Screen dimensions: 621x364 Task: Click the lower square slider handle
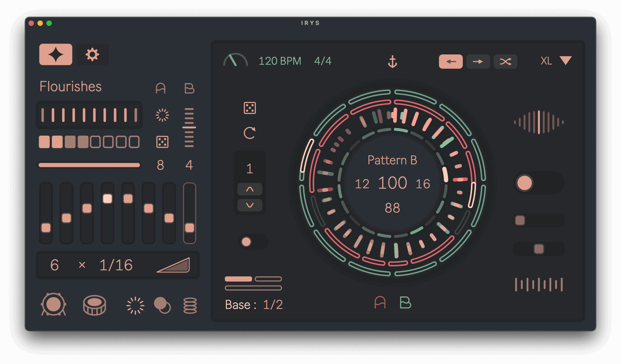click(539, 249)
